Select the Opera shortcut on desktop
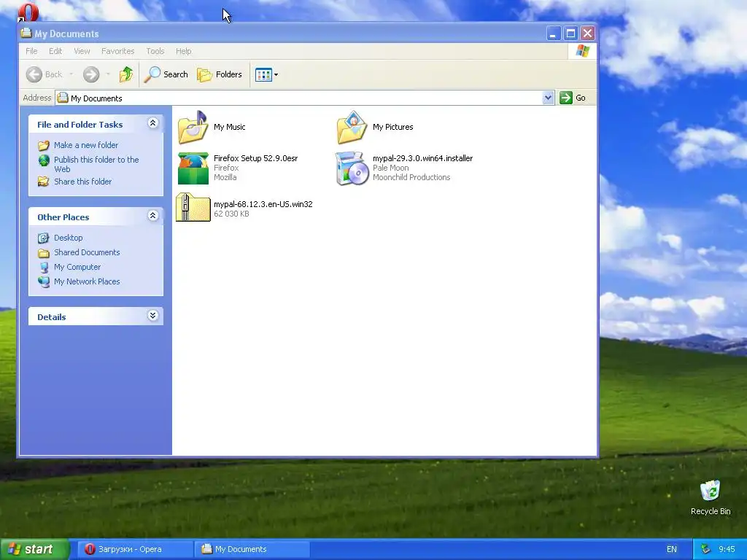This screenshot has height=560, width=747. 28,12
